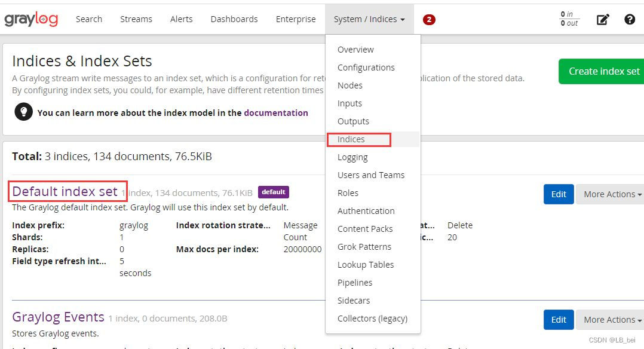Viewport: 644px width, 349px height.
Task: Open the Alerts page
Action: click(181, 19)
